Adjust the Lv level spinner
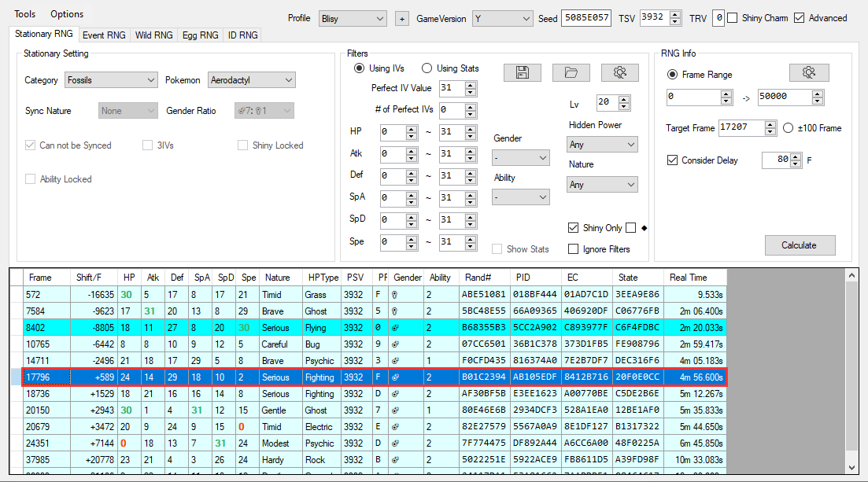Image resolution: width=868 pixels, height=482 pixels. coord(624,102)
